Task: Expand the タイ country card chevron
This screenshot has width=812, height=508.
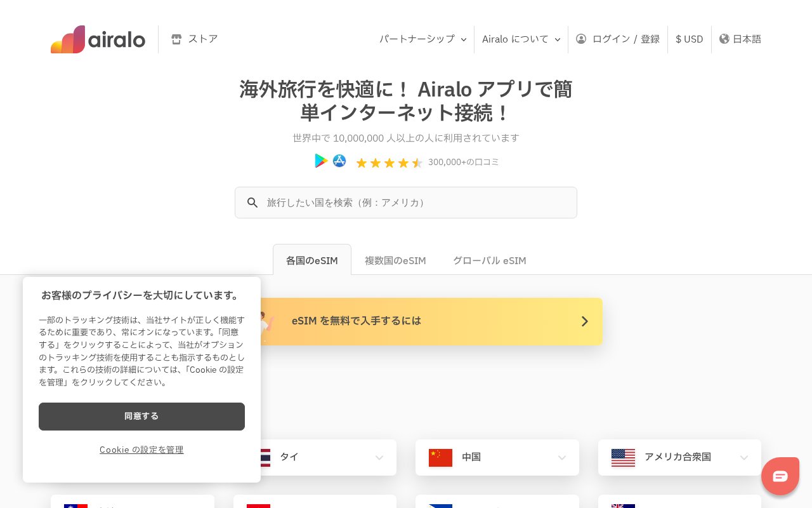Action: coord(379,458)
